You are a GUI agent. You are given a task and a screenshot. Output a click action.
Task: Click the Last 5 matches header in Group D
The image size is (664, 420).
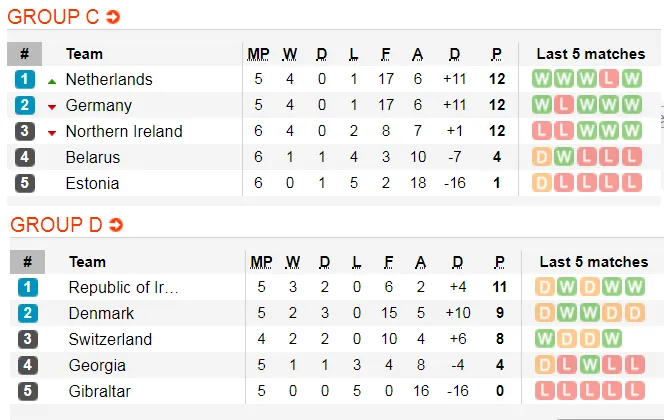tap(593, 261)
